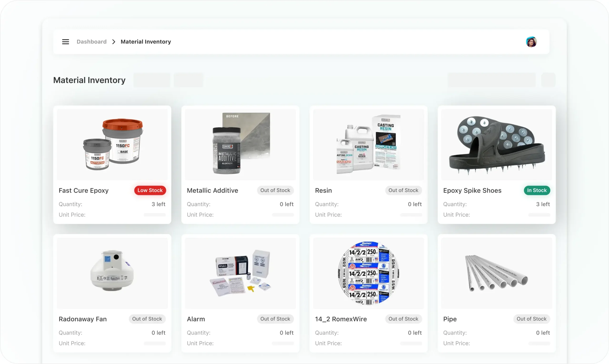Open the Resin product image
The image size is (609, 364).
click(368, 145)
